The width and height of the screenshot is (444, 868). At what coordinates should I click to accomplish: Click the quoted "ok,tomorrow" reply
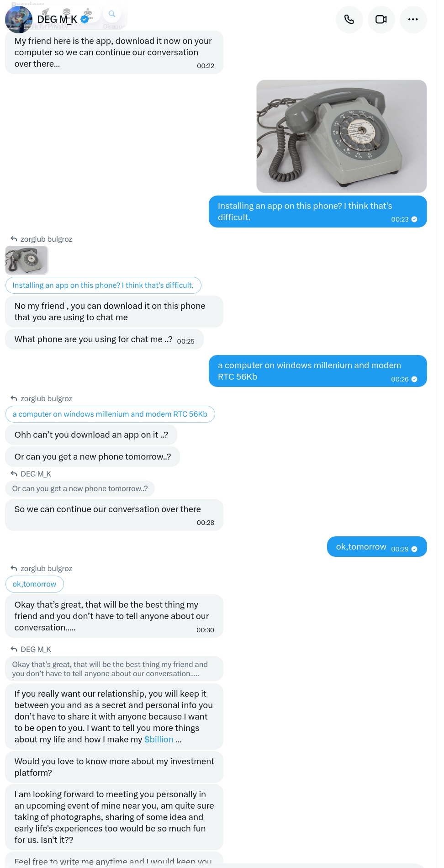coord(34,584)
